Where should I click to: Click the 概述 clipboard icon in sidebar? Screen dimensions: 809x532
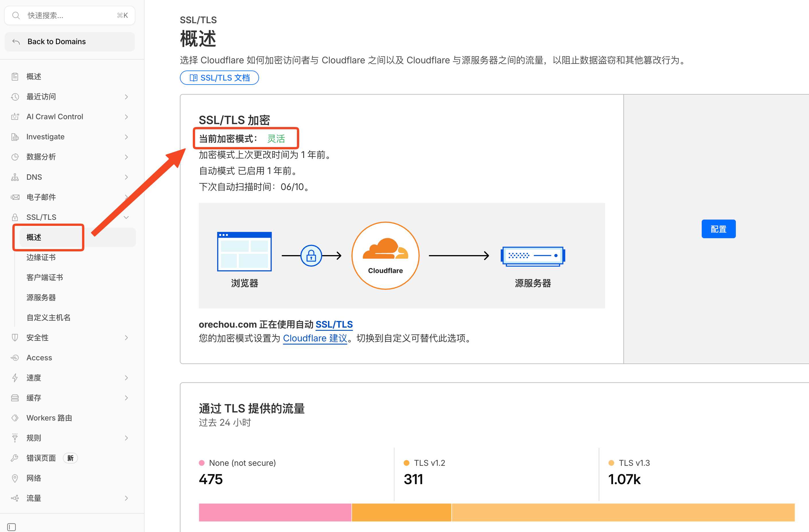pyautogui.click(x=15, y=77)
